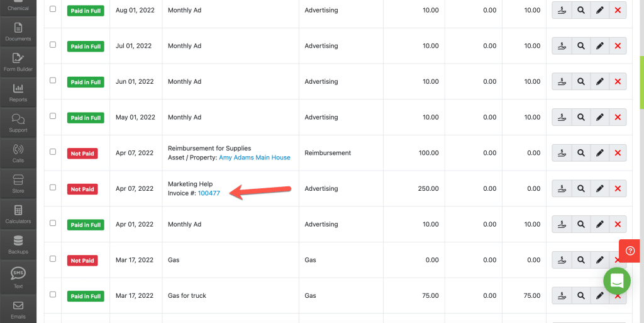Click the Marketing Help description text
Image resolution: width=644 pixels, height=323 pixels.
[190, 184]
